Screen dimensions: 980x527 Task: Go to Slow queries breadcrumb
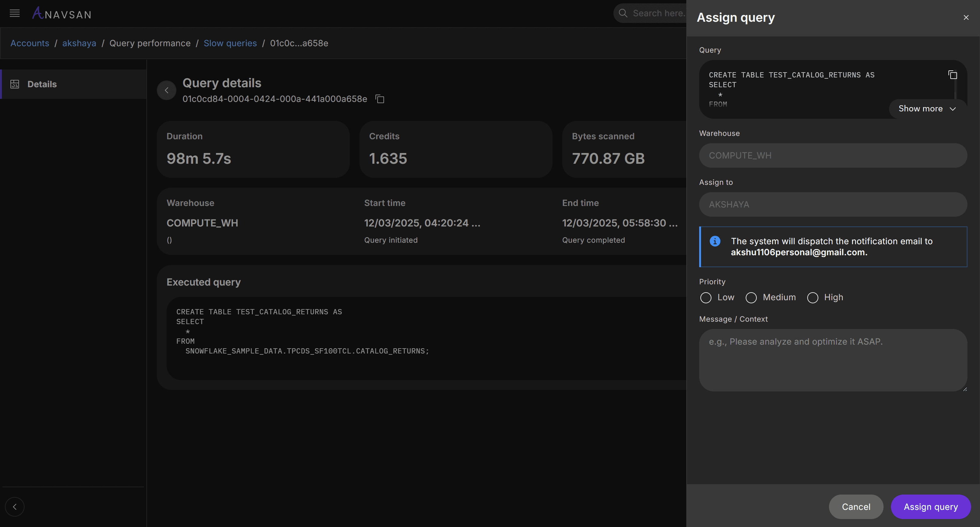(230, 43)
